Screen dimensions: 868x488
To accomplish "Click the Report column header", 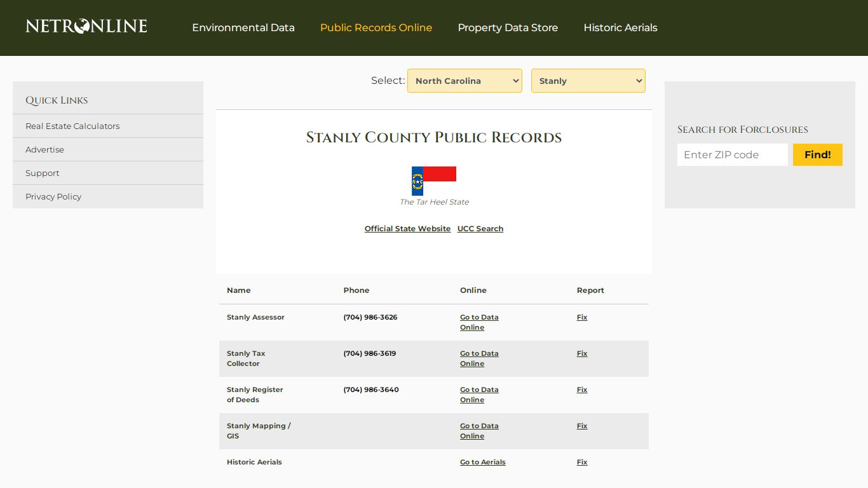I will tap(590, 290).
